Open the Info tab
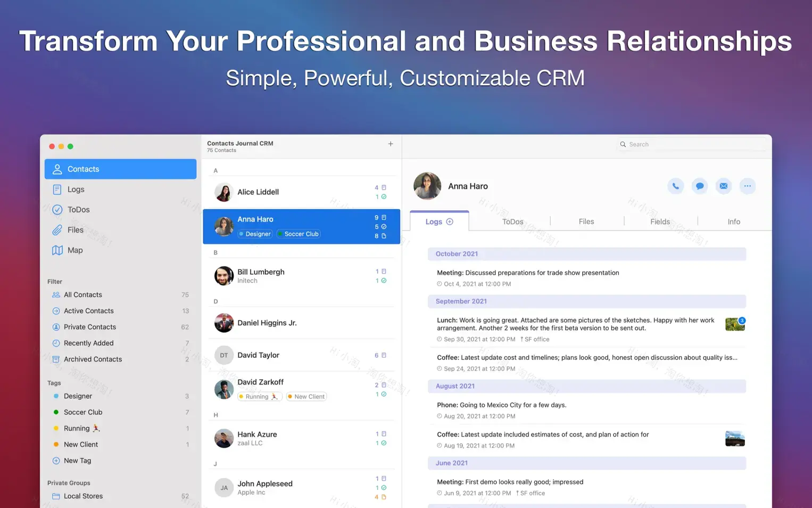This screenshot has width=812, height=508. tap(733, 221)
